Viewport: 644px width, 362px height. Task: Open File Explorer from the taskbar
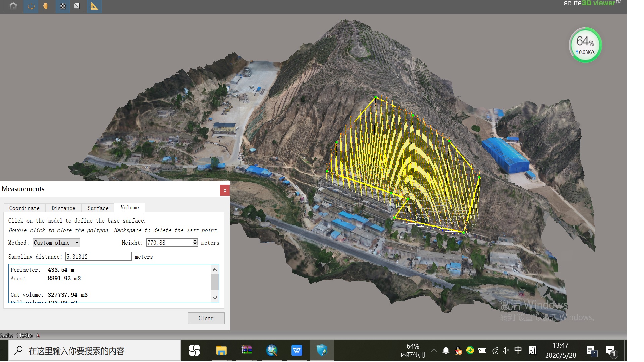click(x=221, y=351)
